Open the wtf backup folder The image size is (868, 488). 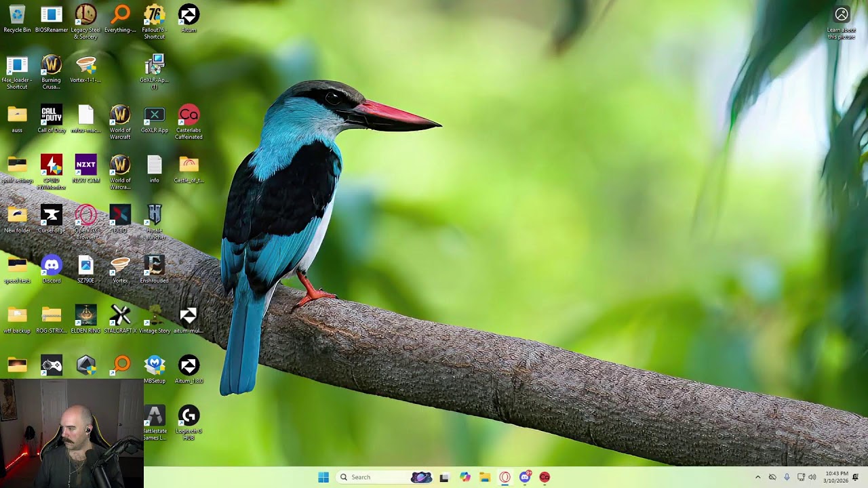tap(17, 320)
